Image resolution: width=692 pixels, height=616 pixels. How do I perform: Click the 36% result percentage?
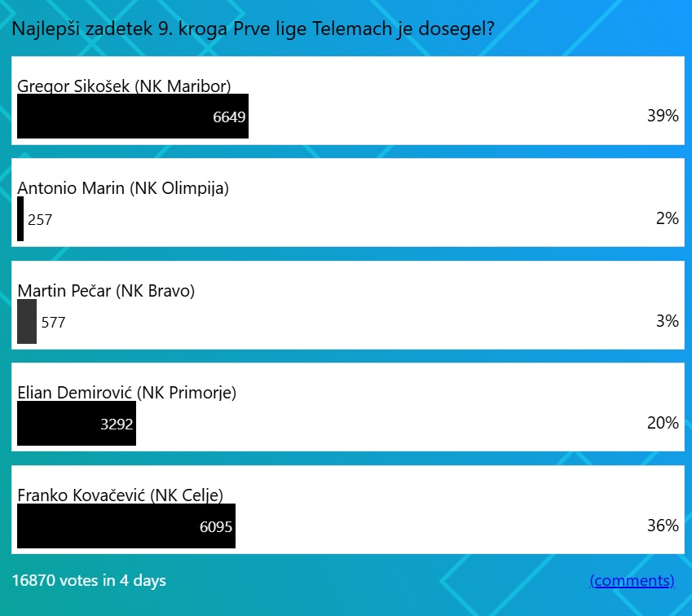pyautogui.click(x=663, y=526)
